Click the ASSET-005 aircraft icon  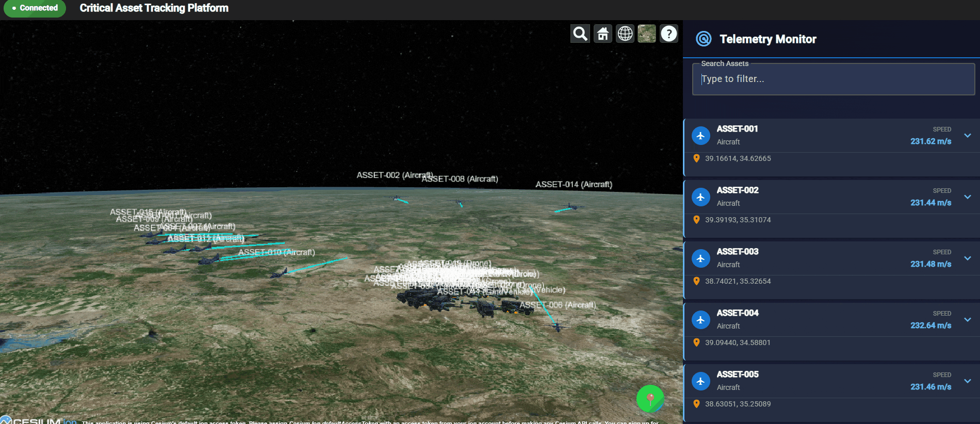coord(700,381)
